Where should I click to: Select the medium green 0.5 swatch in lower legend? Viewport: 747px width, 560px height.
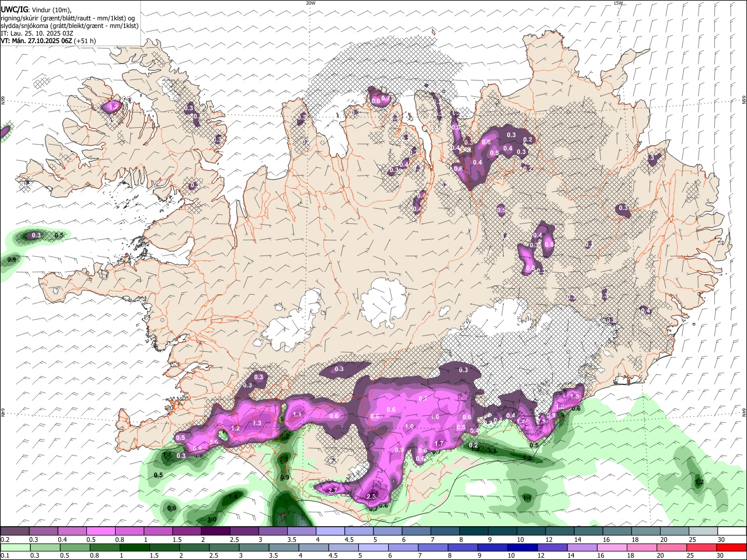tap(75, 547)
